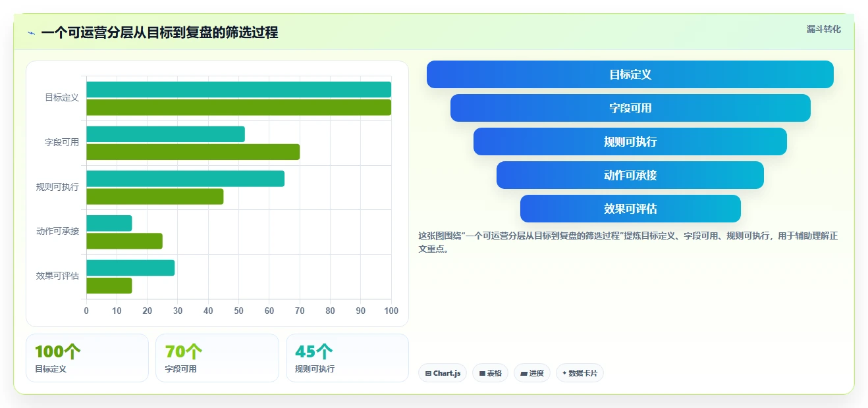Click the 规则可执行 chart axis label

57,187
